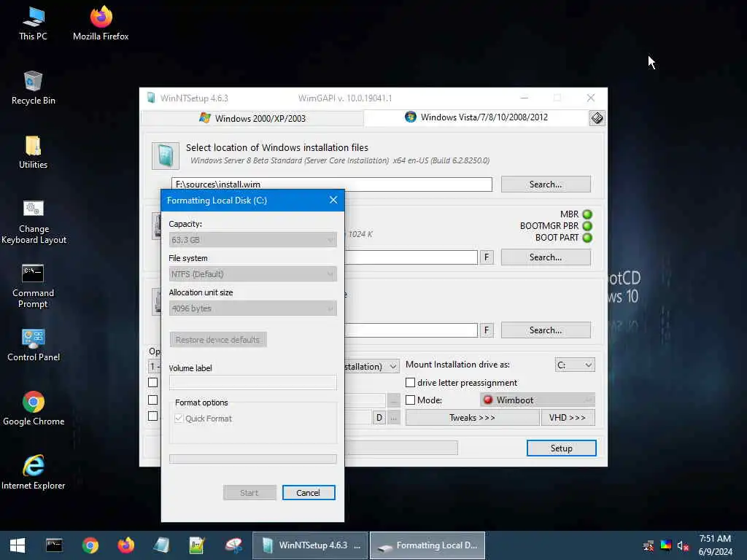Close the Formatting Local Disk dialog
747x560 pixels.
click(333, 200)
